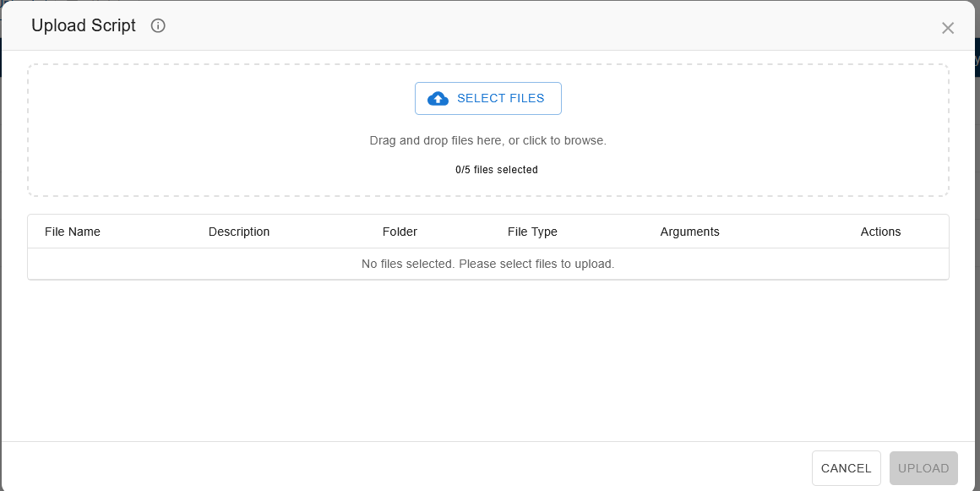This screenshot has height=491, width=980.
Task: Click the 'No files selected' table message
Action: click(487, 264)
